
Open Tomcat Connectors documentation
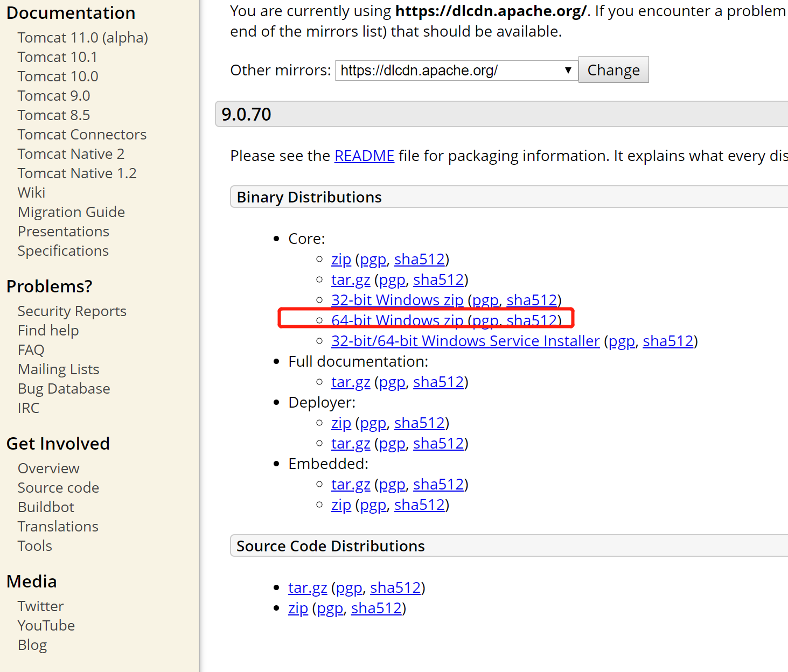82,135
